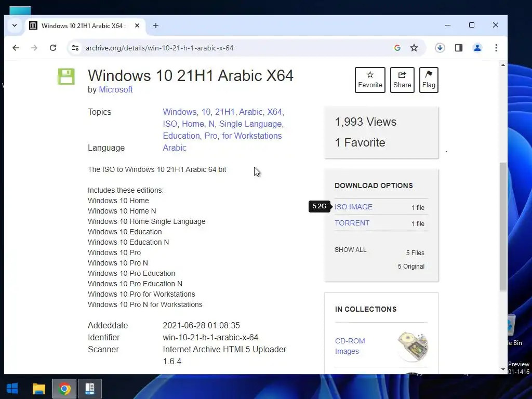Screen dimensions: 532x399
Task: Reload the archive.org page
Action: click(x=53, y=48)
